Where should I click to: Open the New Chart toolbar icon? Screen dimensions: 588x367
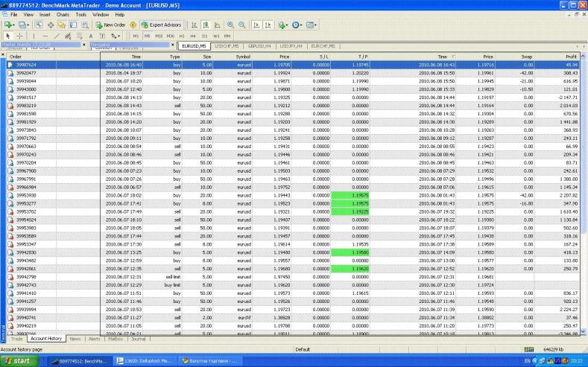point(9,25)
